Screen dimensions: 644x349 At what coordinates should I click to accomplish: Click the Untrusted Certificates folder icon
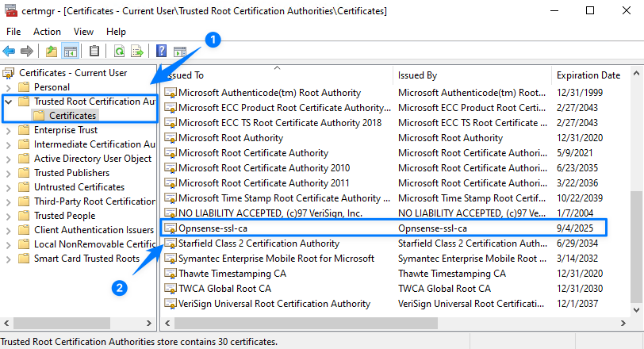click(x=25, y=187)
